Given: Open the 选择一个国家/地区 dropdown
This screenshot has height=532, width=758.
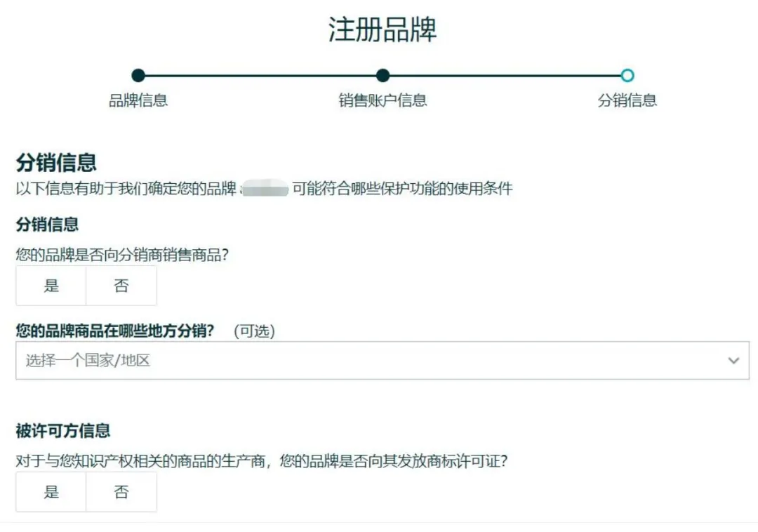Looking at the screenshot, I should [383, 361].
